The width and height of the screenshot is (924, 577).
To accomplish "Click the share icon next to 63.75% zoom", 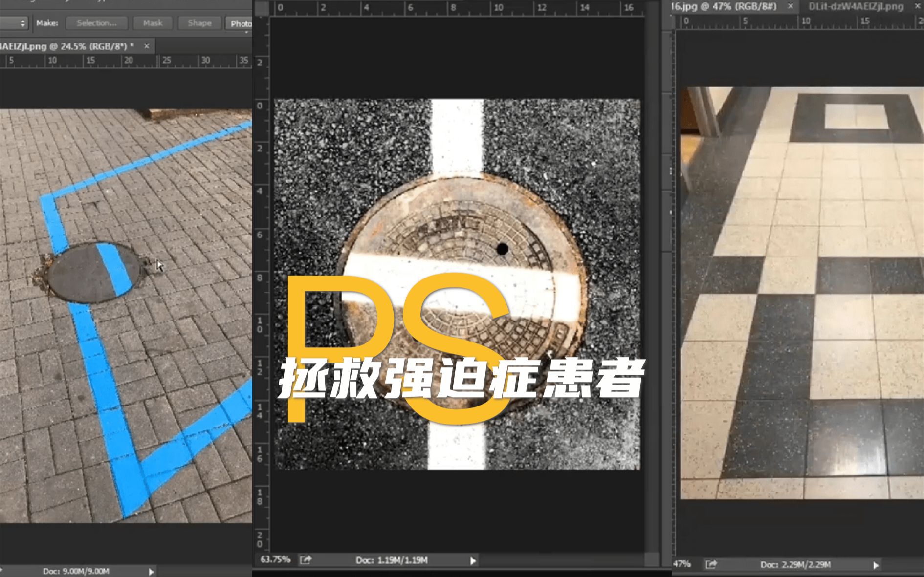I will coord(306,560).
